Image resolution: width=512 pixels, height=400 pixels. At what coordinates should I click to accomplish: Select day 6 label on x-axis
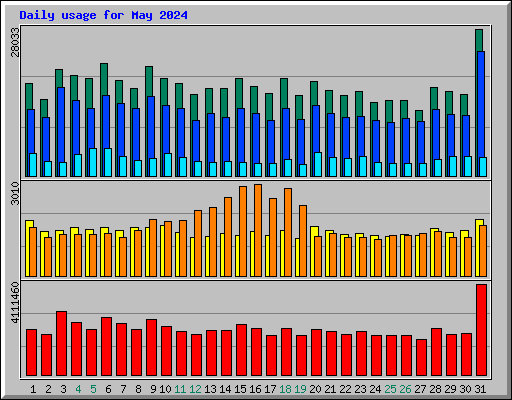coord(108,389)
